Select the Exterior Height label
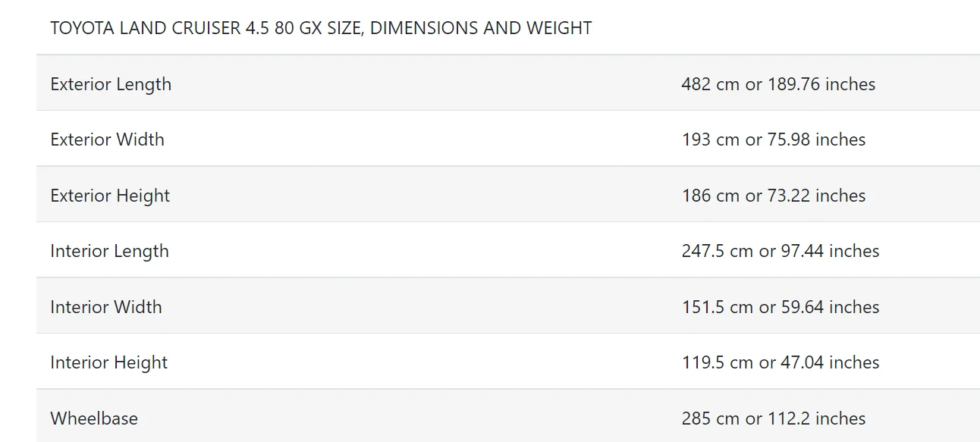 click(110, 196)
